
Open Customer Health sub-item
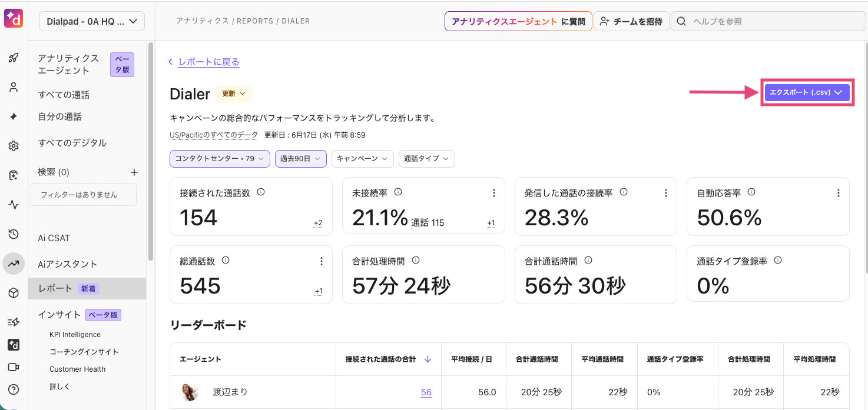[x=77, y=369]
